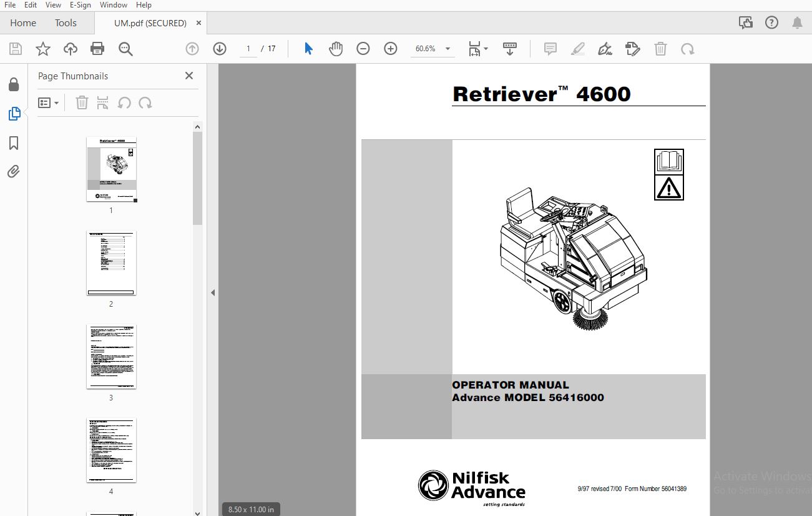Toggle the Page Thumbnails sidebar icon
812x516 pixels.
tap(14, 114)
